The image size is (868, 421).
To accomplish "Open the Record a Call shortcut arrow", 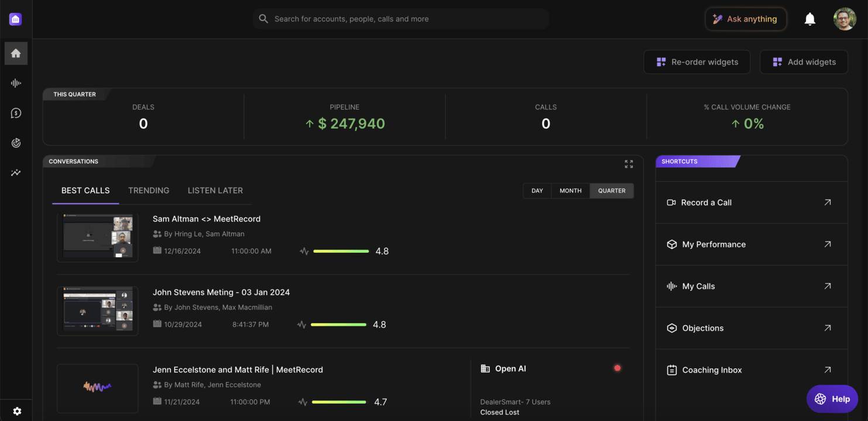I will (827, 202).
